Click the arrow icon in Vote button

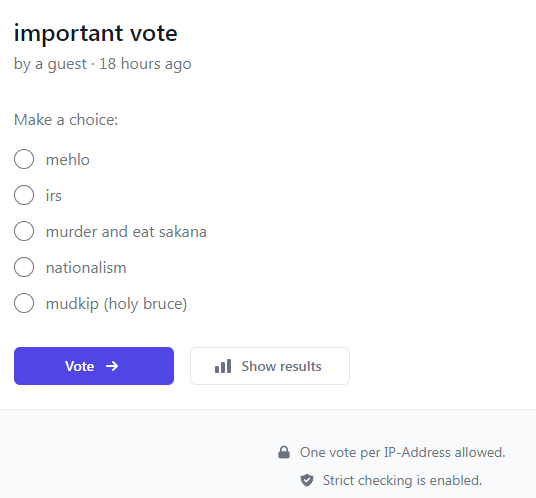point(112,366)
